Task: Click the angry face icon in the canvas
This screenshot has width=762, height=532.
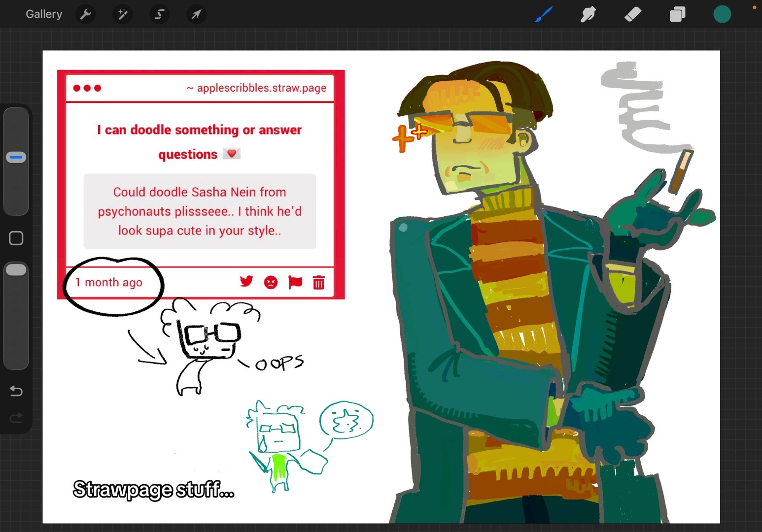Action: tap(271, 282)
